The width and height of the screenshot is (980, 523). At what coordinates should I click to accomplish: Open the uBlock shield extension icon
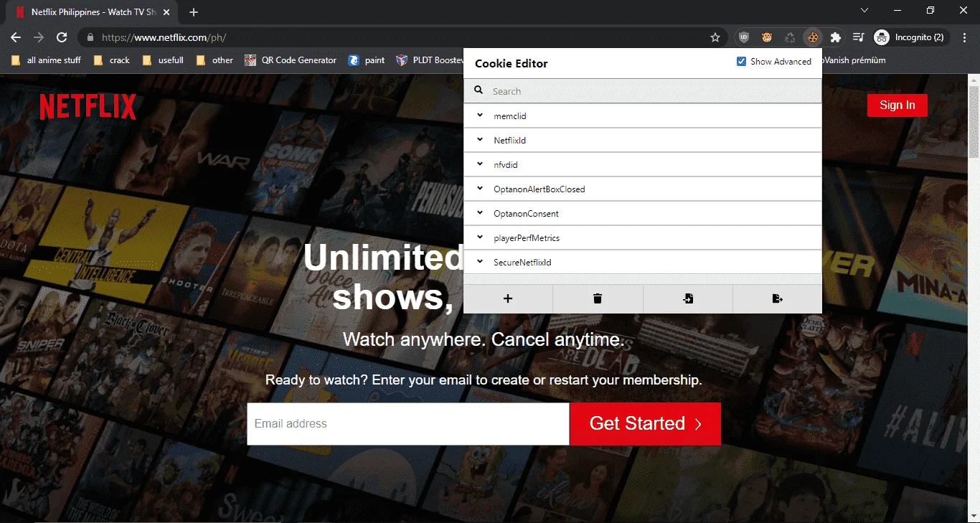(744, 37)
